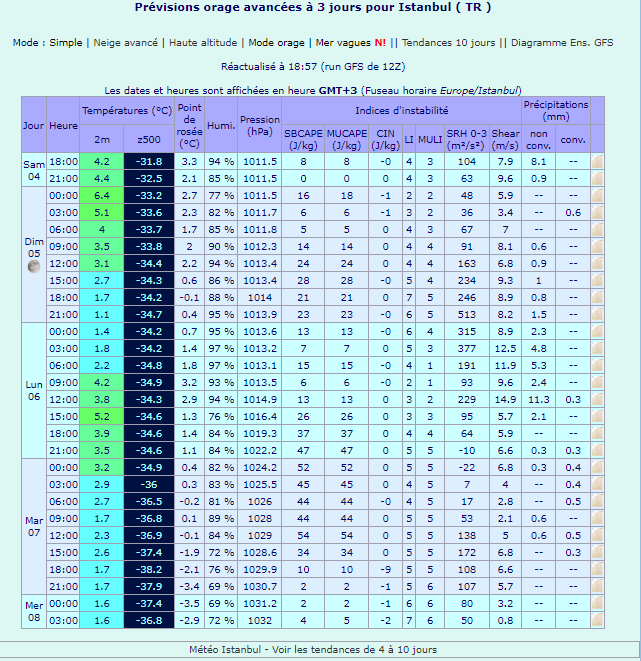The height and width of the screenshot is (661, 641).
Task: Open the sounding icon for Lun 06 09:00
Action: coord(597,382)
